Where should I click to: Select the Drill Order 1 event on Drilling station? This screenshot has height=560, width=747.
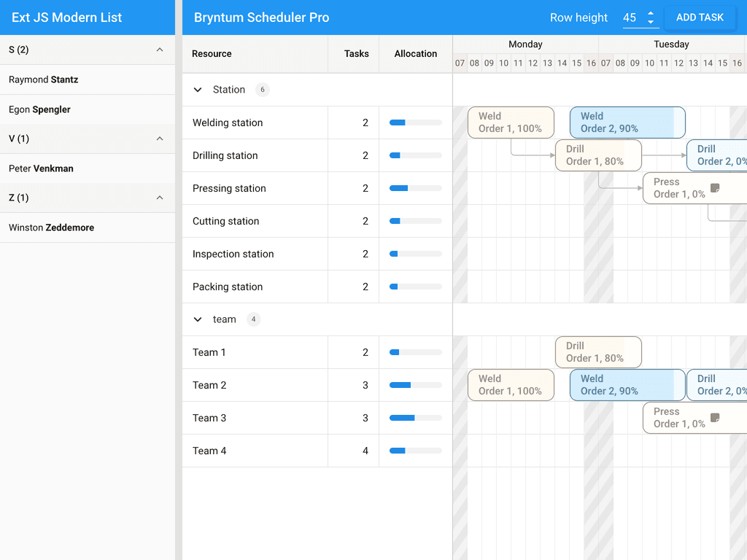pos(598,155)
